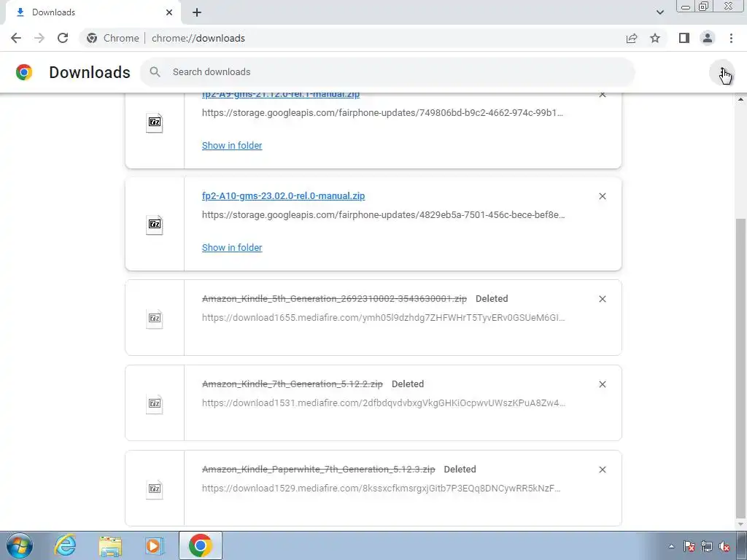Click the page vertical scrollbar thumb

[x=740, y=367]
